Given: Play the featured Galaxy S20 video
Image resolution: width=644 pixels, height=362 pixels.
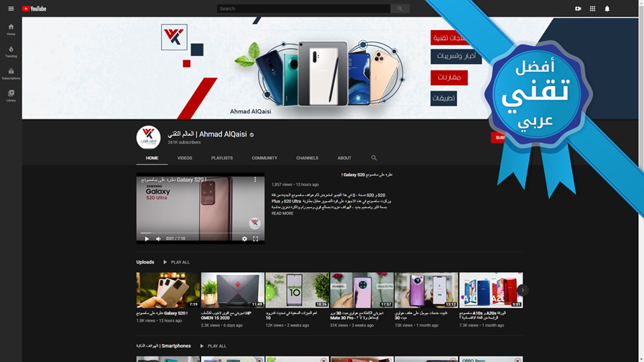Looking at the screenshot, I should [147, 238].
